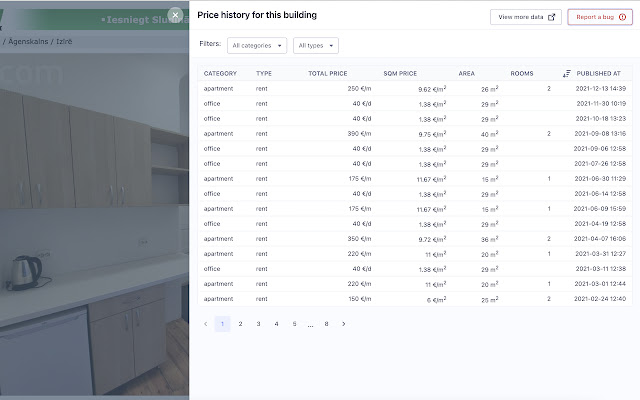Click the 350 €/m total price cell
Screen dimensions: 640x400
359,239
